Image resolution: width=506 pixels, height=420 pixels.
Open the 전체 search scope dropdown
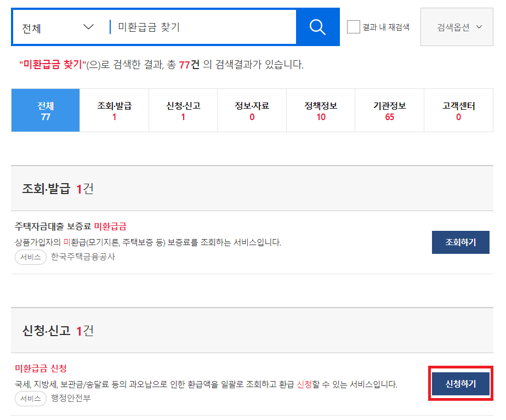[x=57, y=26]
